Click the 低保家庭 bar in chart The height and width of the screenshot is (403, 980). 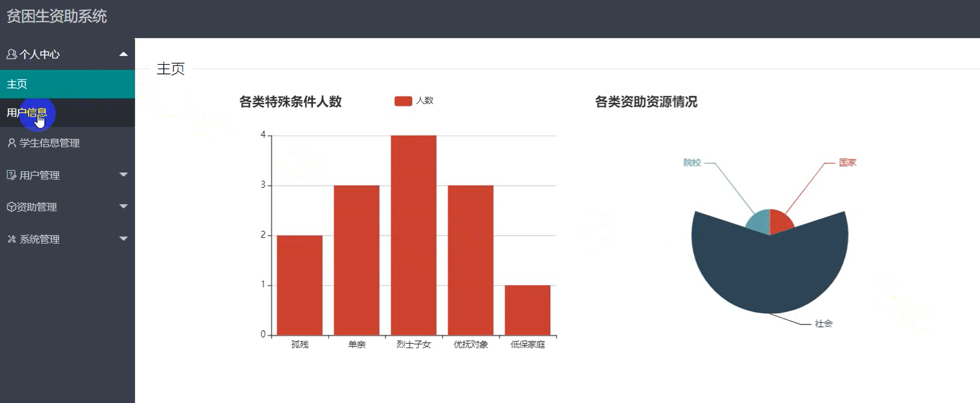click(x=527, y=310)
